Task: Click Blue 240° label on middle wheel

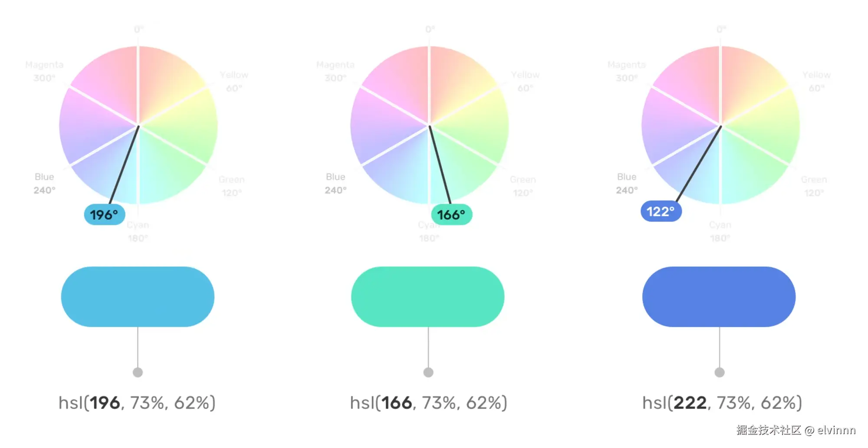Action: pyautogui.click(x=335, y=183)
